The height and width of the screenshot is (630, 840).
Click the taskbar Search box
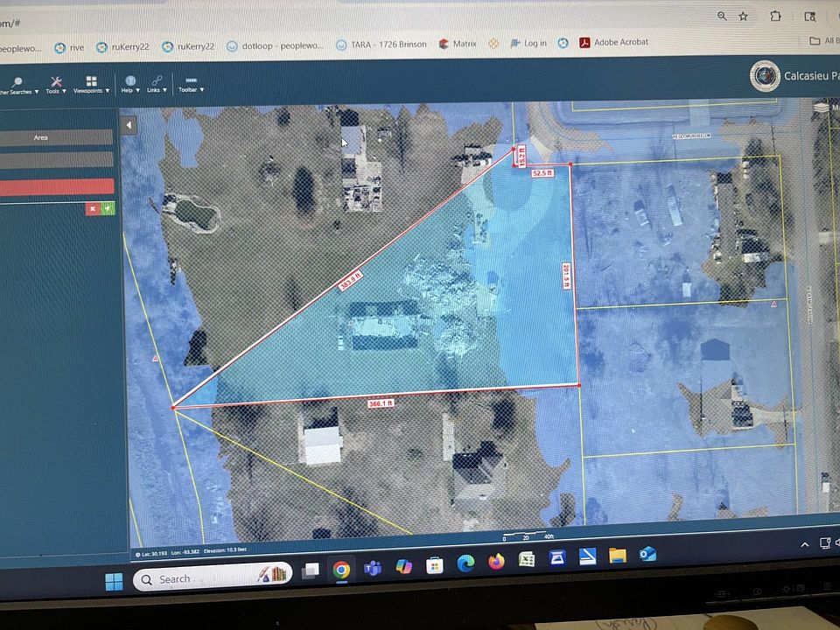click(x=212, y=577)
